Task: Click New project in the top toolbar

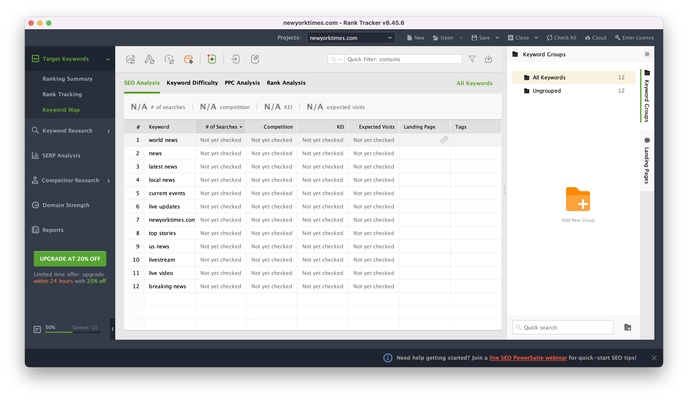Action: coord(416,38)
